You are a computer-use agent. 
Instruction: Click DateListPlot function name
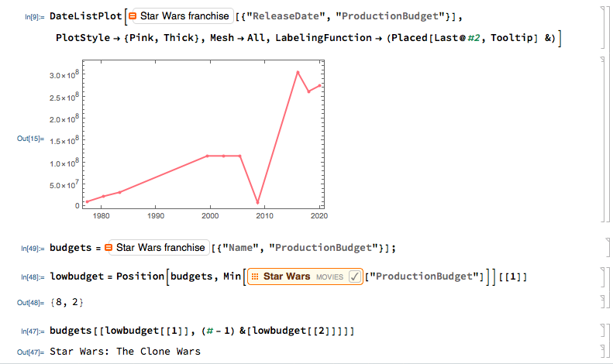(x=85, y=16)
